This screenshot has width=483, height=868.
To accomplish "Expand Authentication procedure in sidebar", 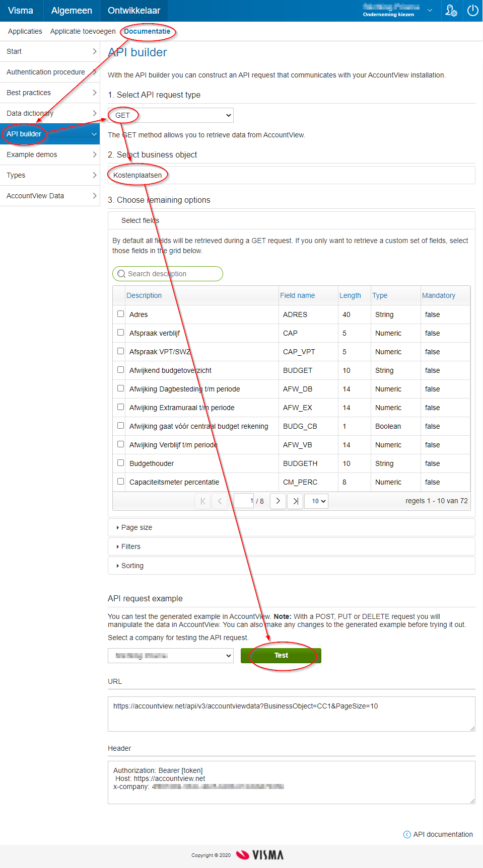I will [x=50, y=72].
